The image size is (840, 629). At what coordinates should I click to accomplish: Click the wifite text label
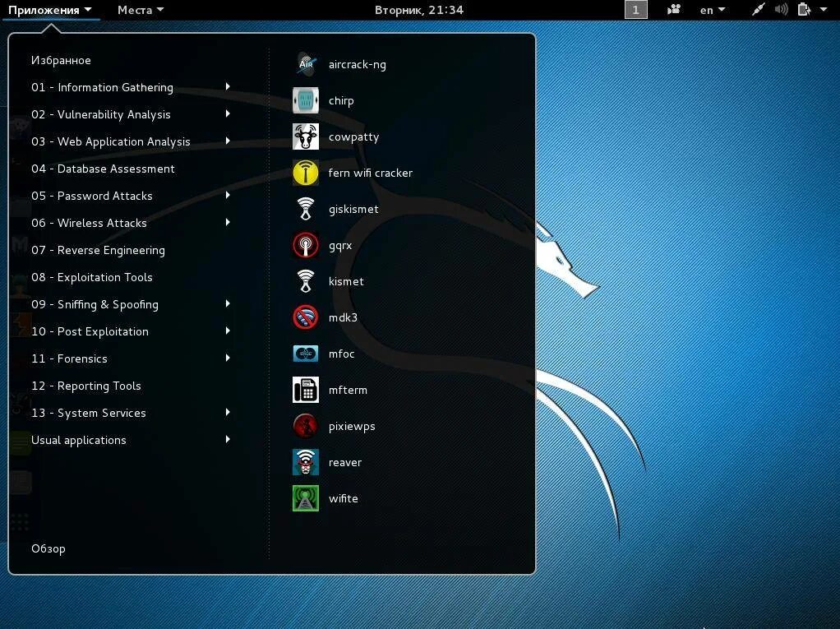tap(343, 498)
